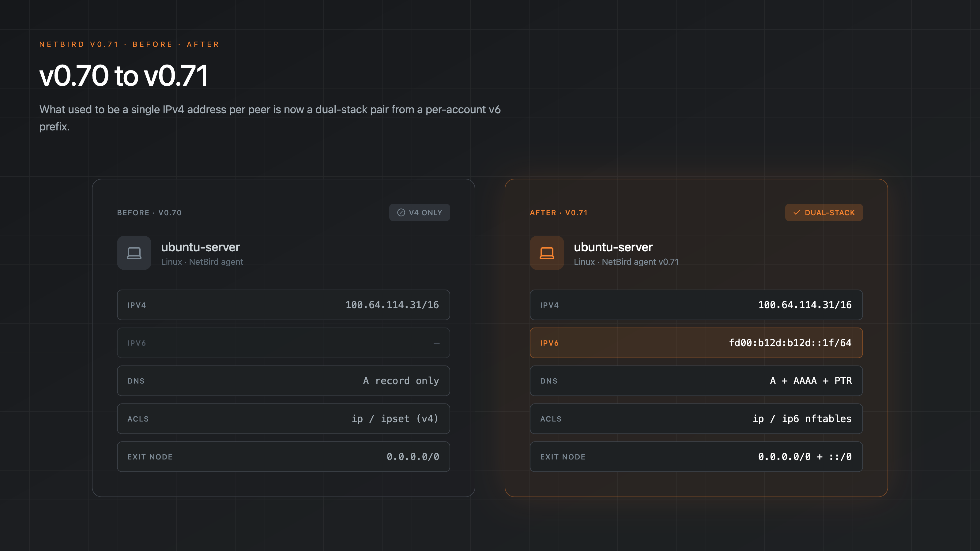
Task: Click the EXIT NODE label in After card
Action: 563,457
